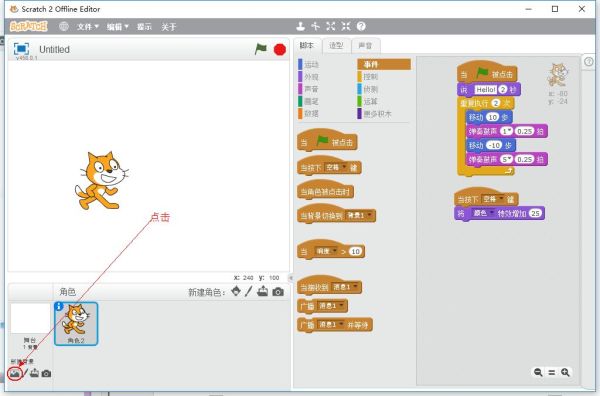The height and width of the screenshot is (396, 600).
Task: Select the 外观 block category
Action: coord(309,77)
